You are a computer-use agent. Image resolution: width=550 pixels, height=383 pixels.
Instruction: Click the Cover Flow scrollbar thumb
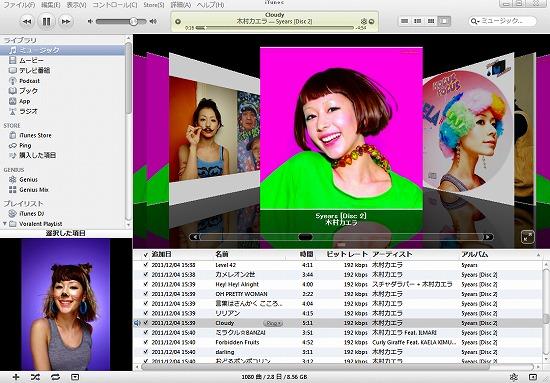[x=305, y=237]
